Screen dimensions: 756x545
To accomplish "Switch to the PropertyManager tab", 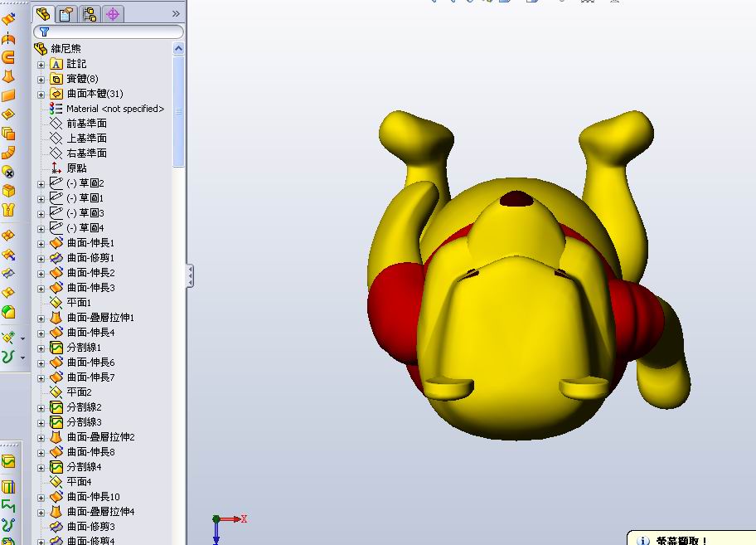I will point(66,14).
